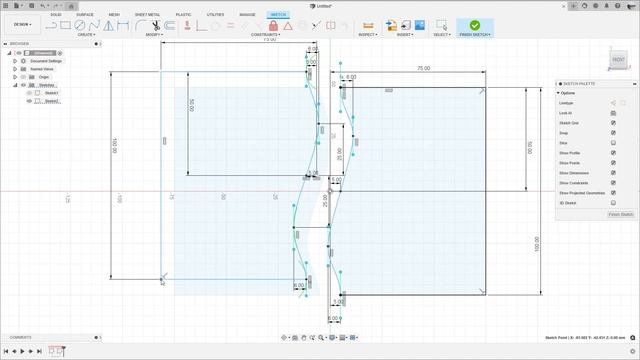Toggle visibility eye of Sketch2
The width and height of the screenshot is (640, 360).
(29, 101)
